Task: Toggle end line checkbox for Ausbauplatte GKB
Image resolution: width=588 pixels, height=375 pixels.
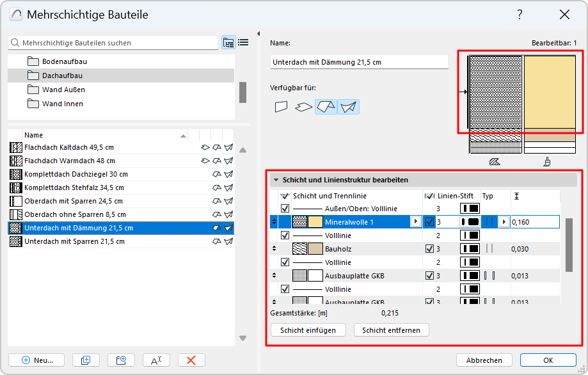Action: [430, 276]
